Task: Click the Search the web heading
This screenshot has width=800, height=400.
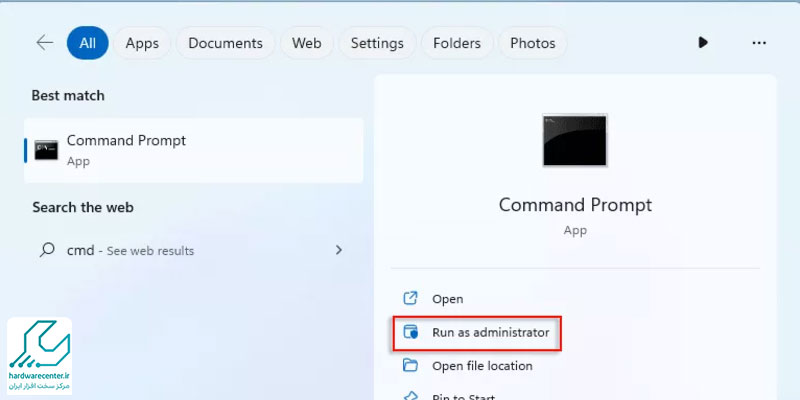Action: point(83,208)
